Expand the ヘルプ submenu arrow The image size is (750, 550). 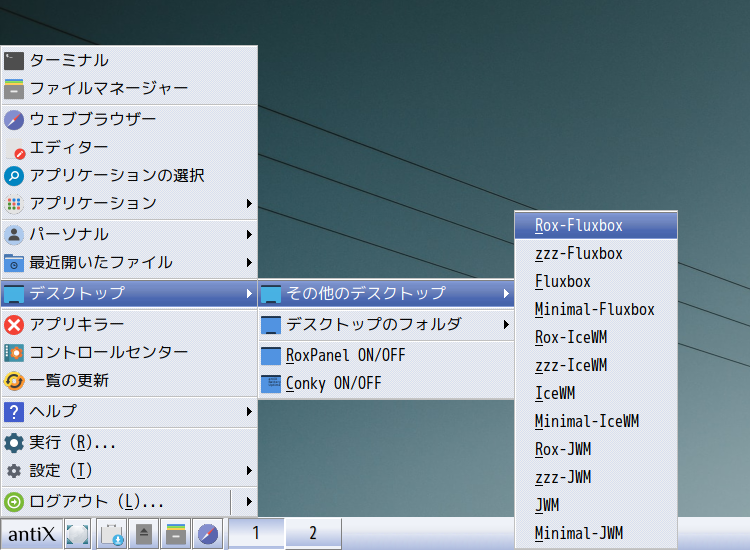(249, 411)
